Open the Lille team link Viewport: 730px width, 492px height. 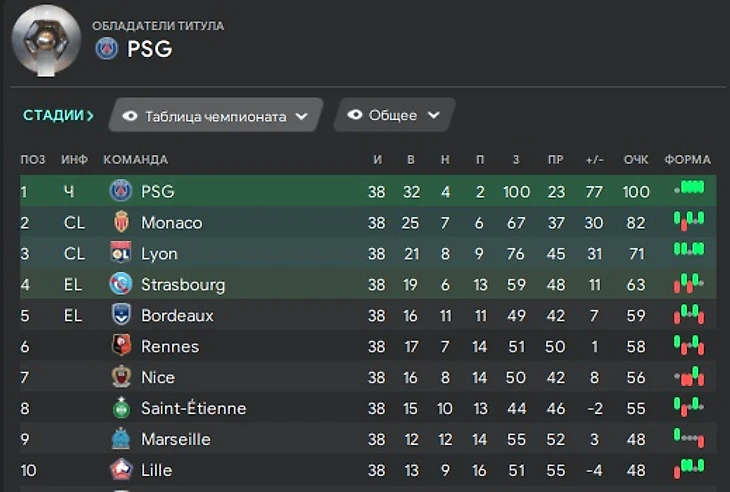(x=156, y=470)
